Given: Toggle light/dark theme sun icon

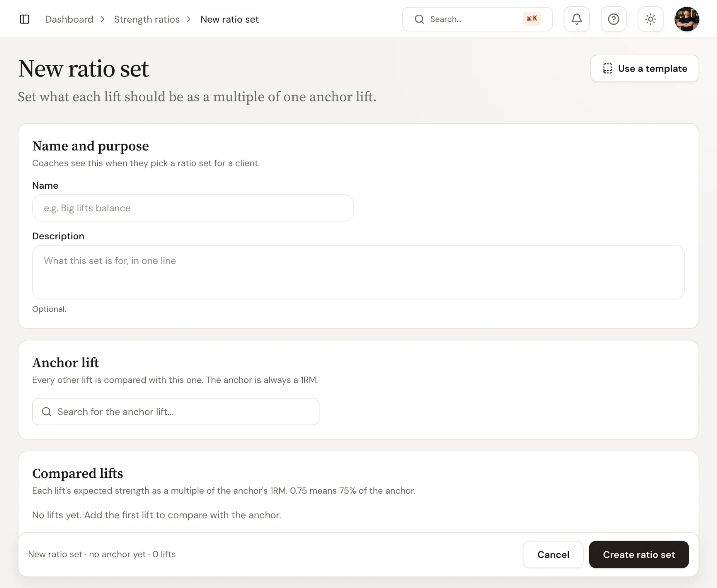Looking at the screenshot, I should tap(650, 19).
